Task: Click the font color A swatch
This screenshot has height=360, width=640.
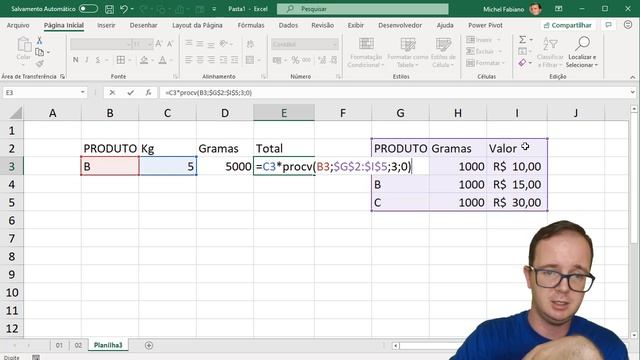Action: click(162, 60)
